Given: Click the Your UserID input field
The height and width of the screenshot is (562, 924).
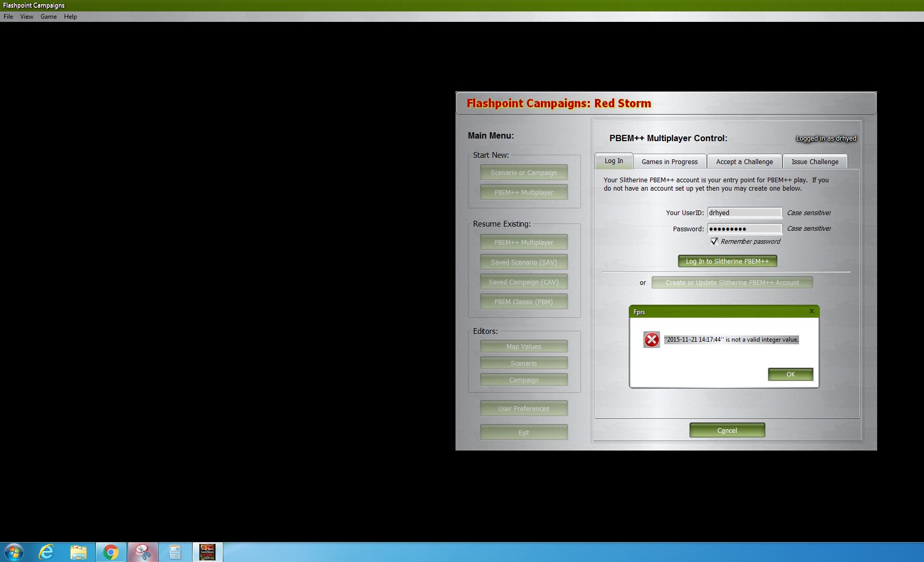Looking at the screenshot, I should tap(744, 213).
